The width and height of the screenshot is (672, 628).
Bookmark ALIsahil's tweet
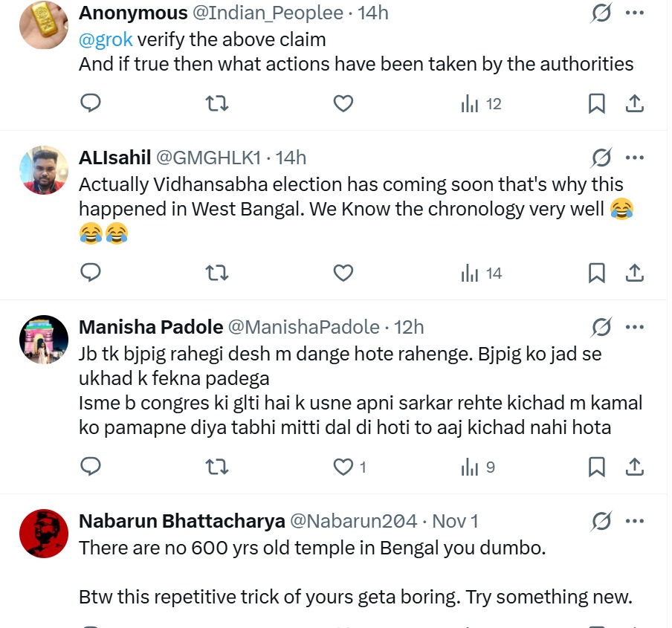pyautogui.click(x=596, y=273)
